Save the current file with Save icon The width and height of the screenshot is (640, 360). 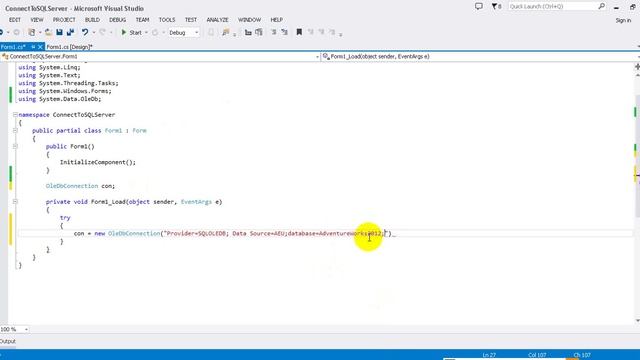click(59, 32)
